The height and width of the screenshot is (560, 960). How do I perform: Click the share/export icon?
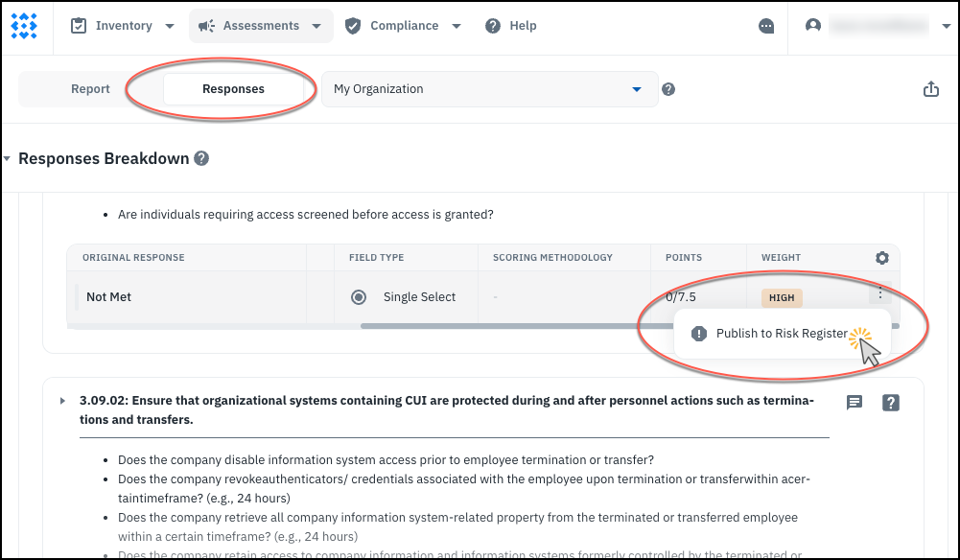(x=930, y=89)
